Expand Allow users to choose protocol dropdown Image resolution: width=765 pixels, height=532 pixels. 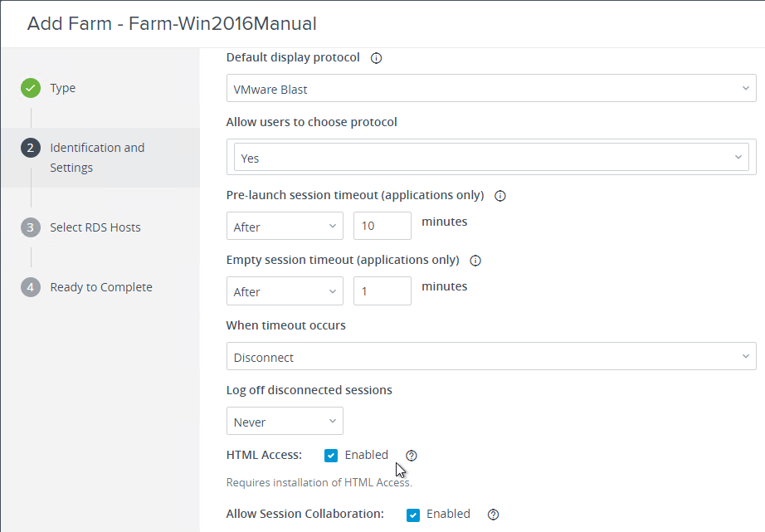(491, 158)
